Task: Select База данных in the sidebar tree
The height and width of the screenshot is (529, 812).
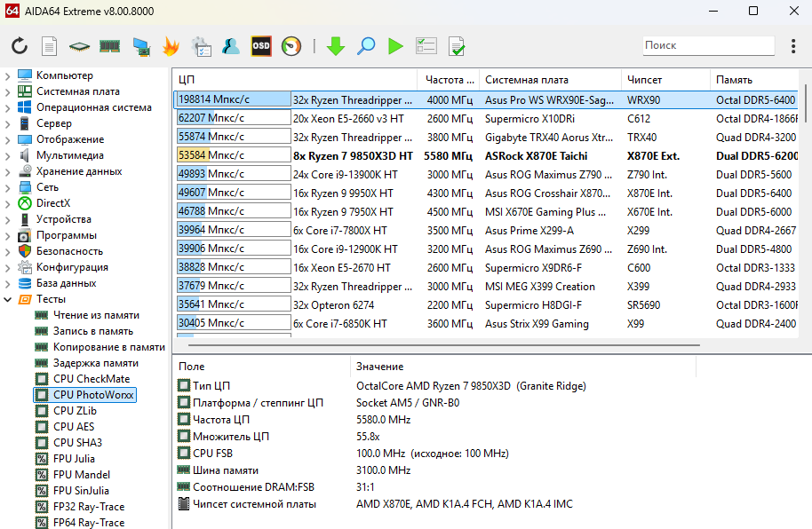Action: point(67,284)
